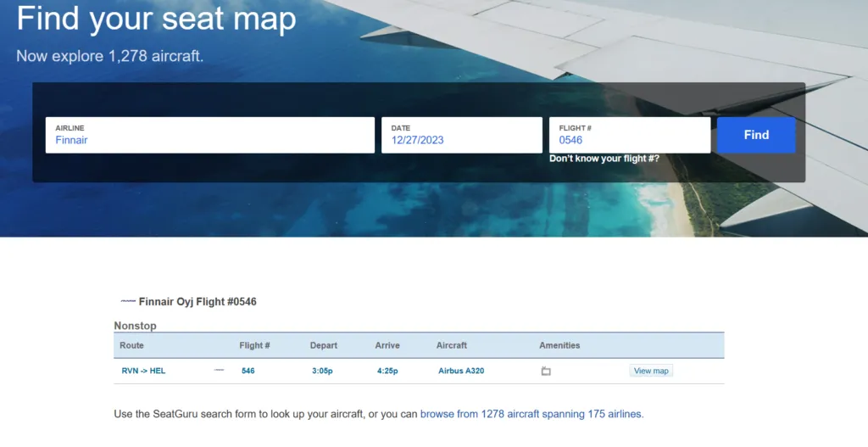The image size is (868, 447).
Task: Click the Find your seat map title
Action: (x=156, y=19)
